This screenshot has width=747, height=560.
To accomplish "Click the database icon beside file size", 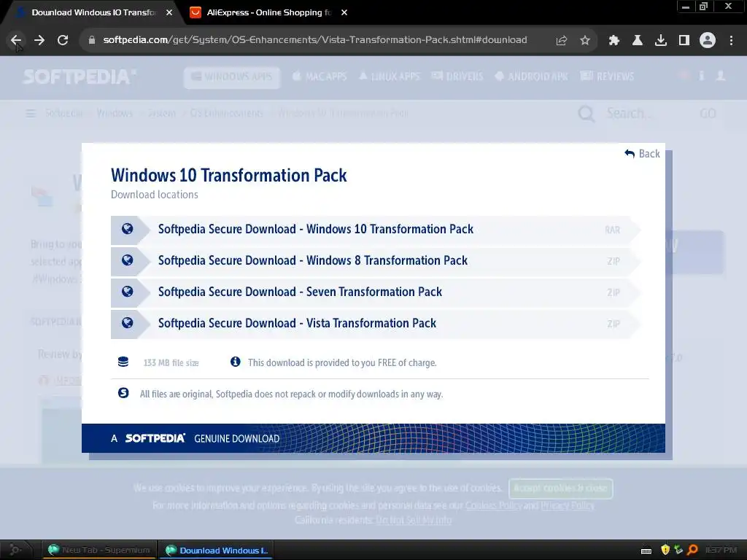I will click(x=123, y=362).
